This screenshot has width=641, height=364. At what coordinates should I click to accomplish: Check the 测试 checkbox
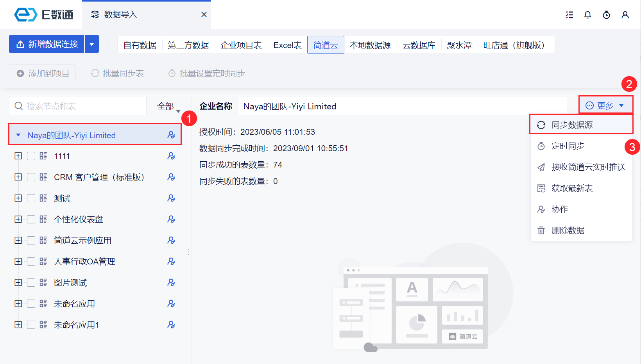[31, 198]
